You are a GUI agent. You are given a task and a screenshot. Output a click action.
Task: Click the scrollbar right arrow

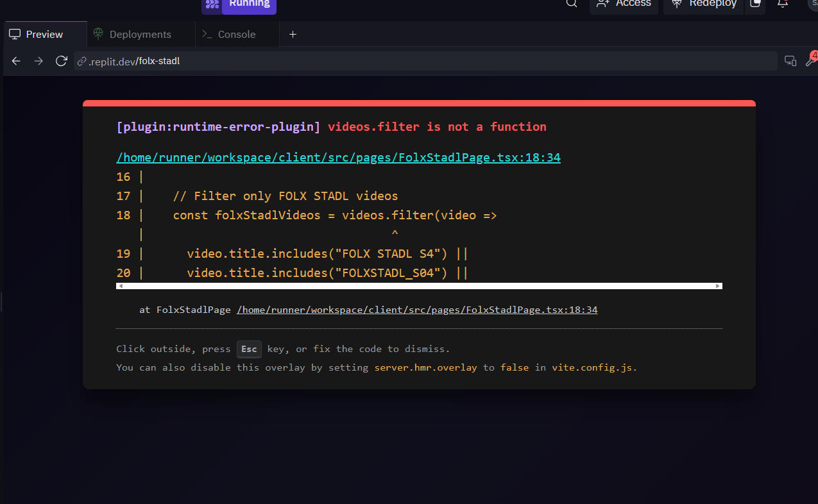pyautogui.click(x=719, y=286)
